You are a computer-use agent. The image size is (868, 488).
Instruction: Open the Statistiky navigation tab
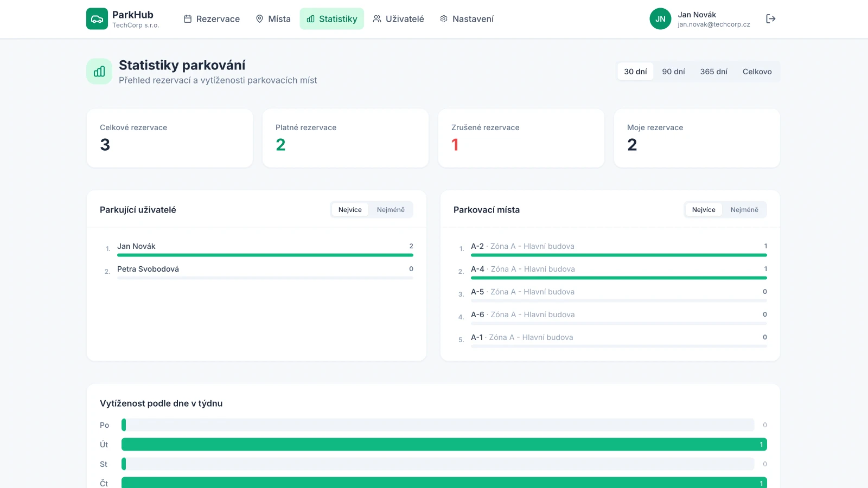332,19
